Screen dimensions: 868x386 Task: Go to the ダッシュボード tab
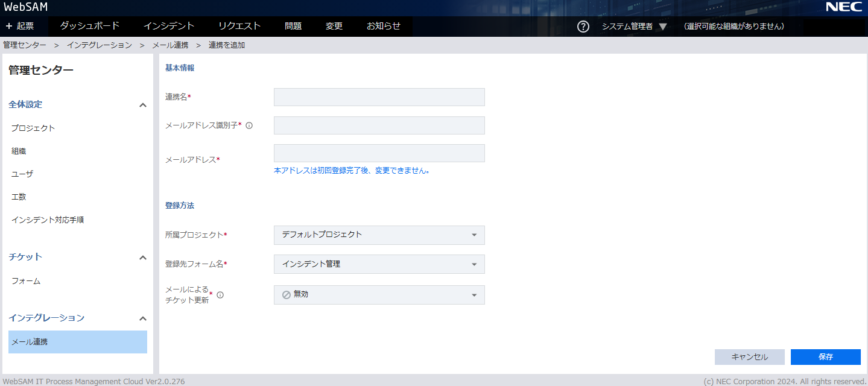coord(90,26)
